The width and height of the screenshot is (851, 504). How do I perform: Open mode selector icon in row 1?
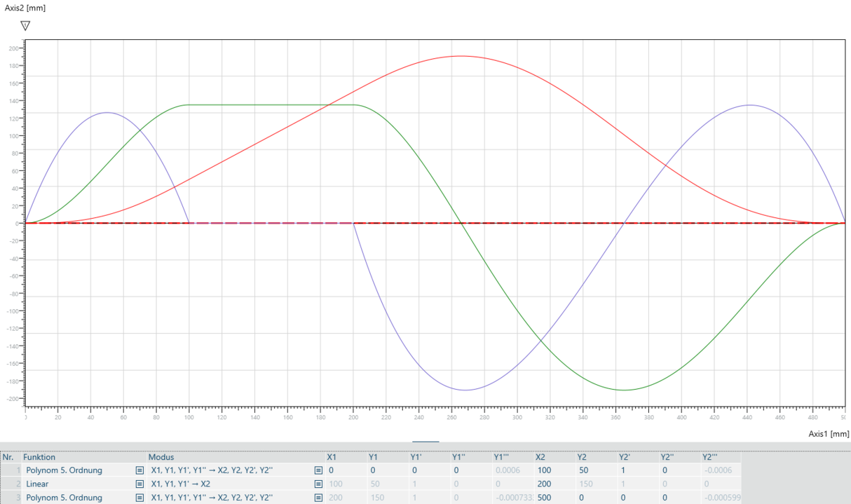click(x=318, y=470)
